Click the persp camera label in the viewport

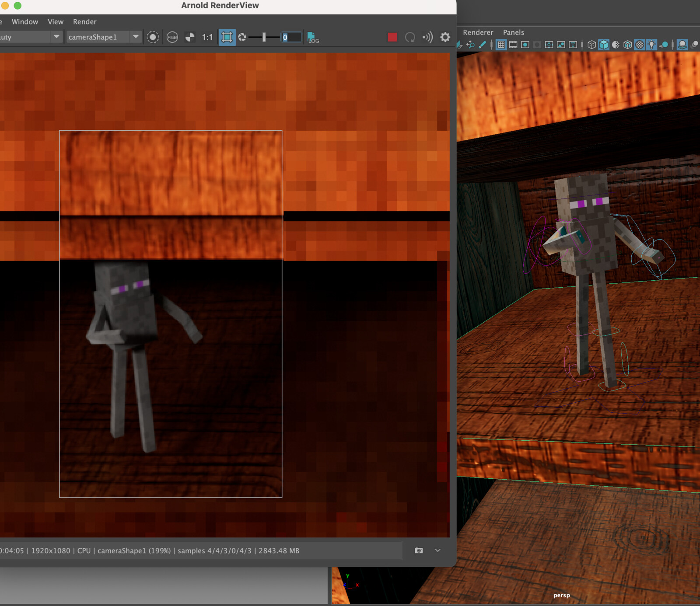click(x=561, y=595)
